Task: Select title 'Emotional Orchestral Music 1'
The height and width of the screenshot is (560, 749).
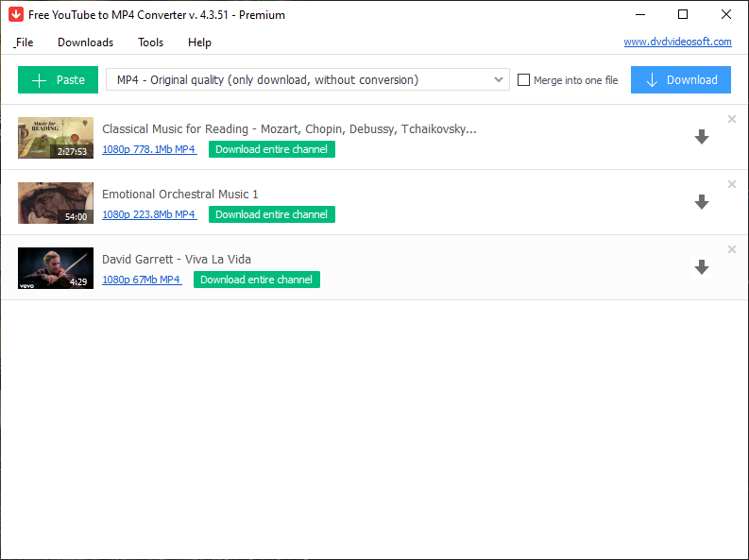Action: [180, 194]
